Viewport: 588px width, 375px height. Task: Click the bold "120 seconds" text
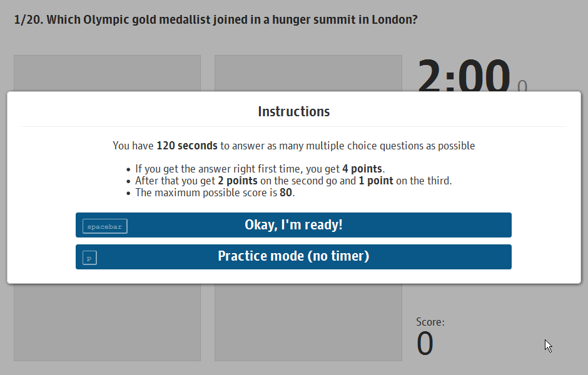pyautogui.click(x=187, y=146)
